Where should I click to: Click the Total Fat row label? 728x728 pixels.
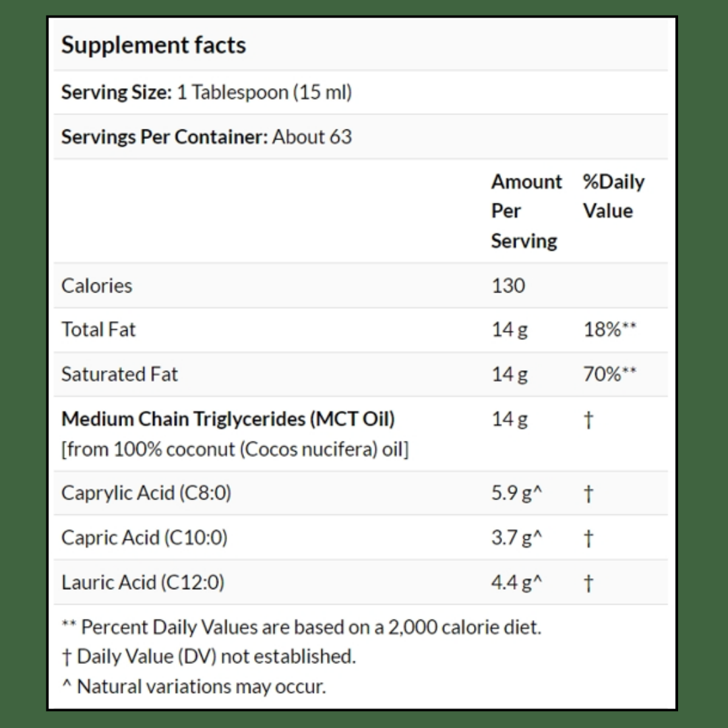(x=98, y=330)
